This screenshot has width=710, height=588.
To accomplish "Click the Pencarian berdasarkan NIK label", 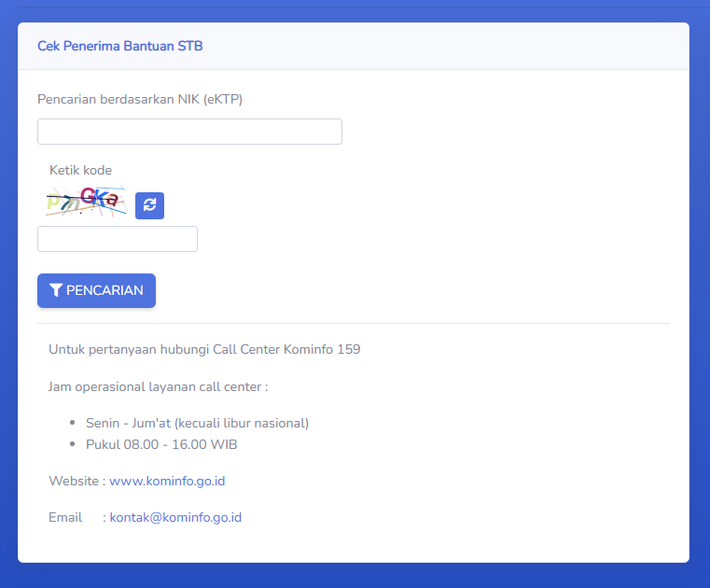I will pyautogui.click(x=140, y=99).
